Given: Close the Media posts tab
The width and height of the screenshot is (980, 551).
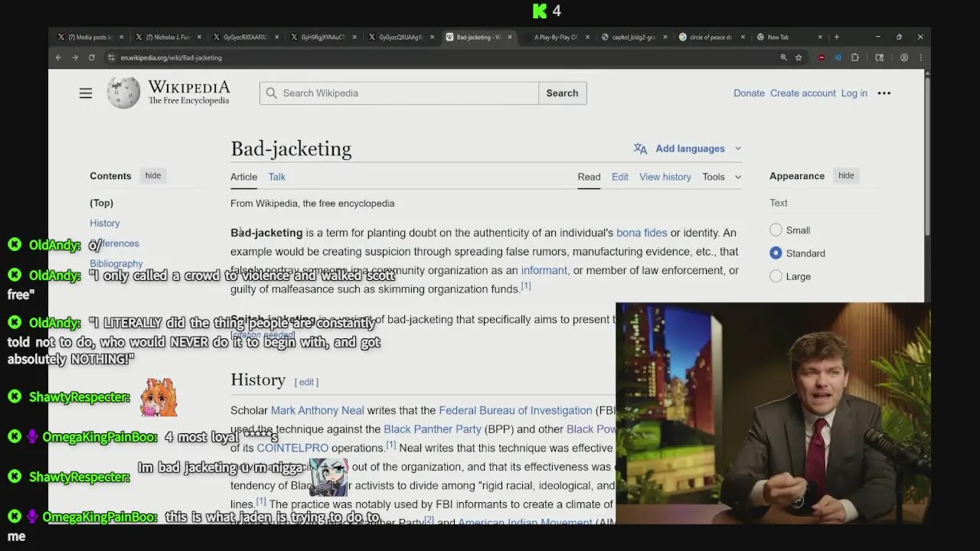Looking at the screenshot, I should tap(122, 37).
